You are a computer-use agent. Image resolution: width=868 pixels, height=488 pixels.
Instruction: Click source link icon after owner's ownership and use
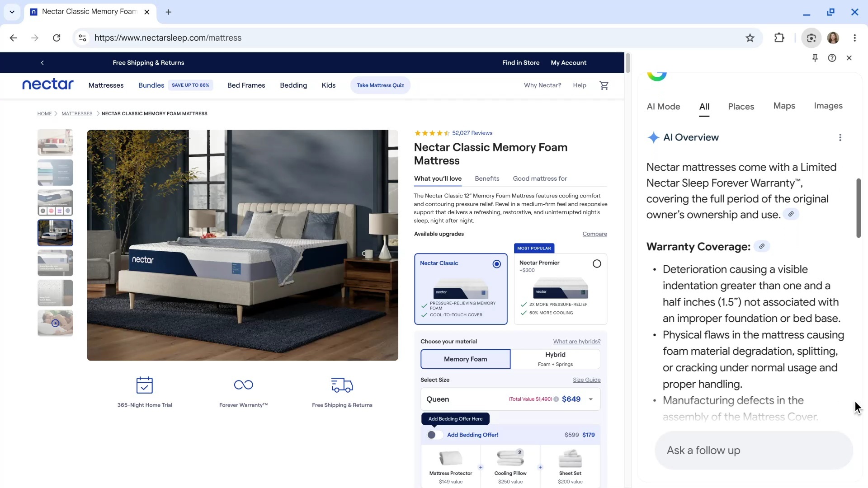[791, 214]
